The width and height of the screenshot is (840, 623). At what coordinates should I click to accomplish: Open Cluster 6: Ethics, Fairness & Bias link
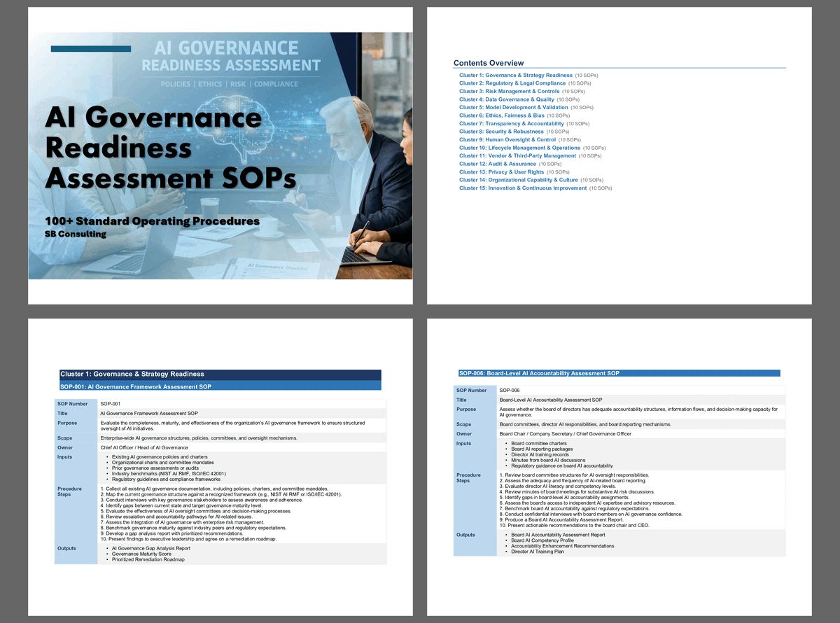click(501, 115)
